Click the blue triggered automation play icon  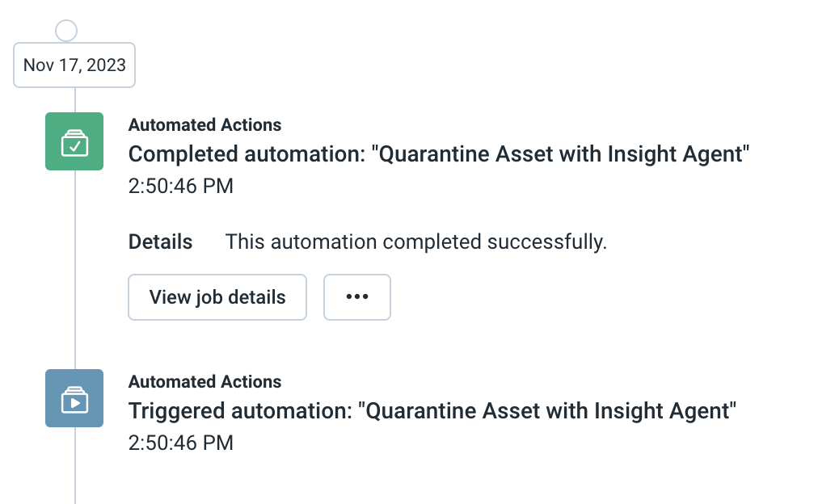pyautogui.click(x=74, y=398)
